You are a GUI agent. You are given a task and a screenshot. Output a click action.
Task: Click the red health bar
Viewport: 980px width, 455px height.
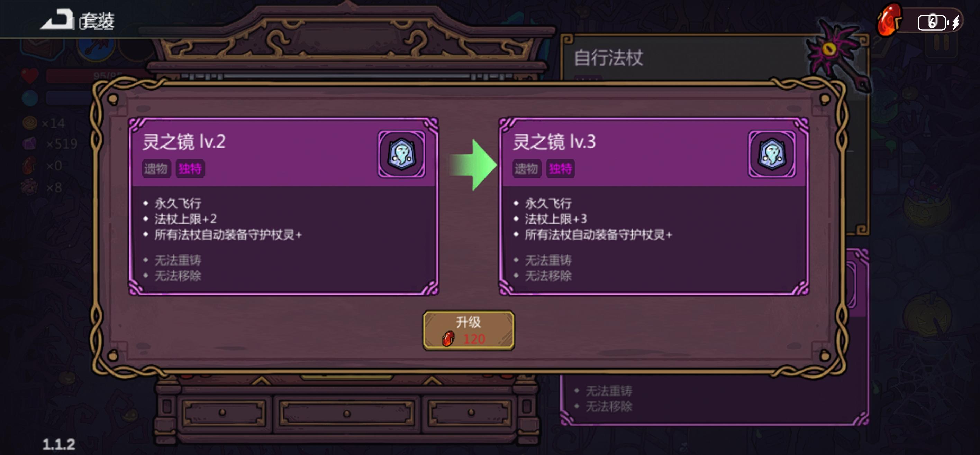[x=95, y=76]
